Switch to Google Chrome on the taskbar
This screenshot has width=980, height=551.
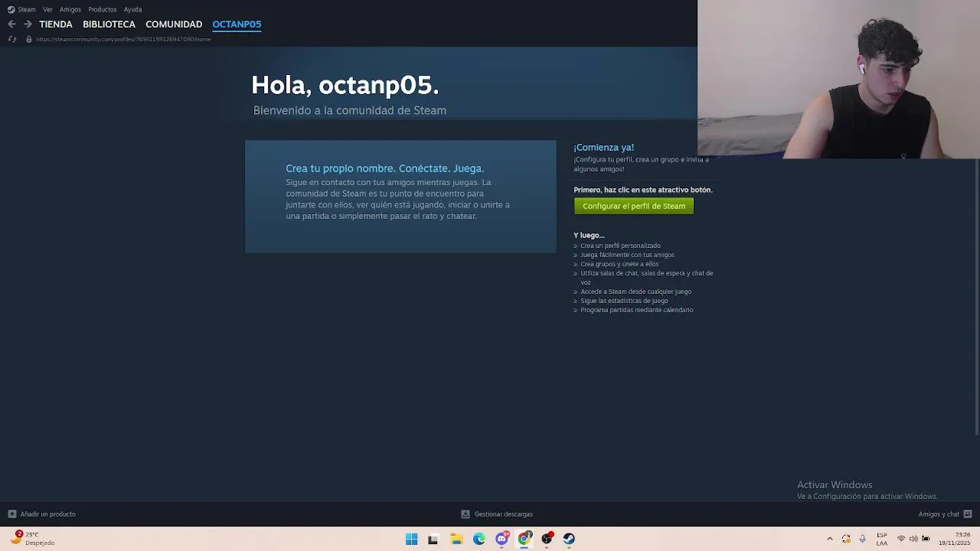pyautogui.click(x=524, y=539)
